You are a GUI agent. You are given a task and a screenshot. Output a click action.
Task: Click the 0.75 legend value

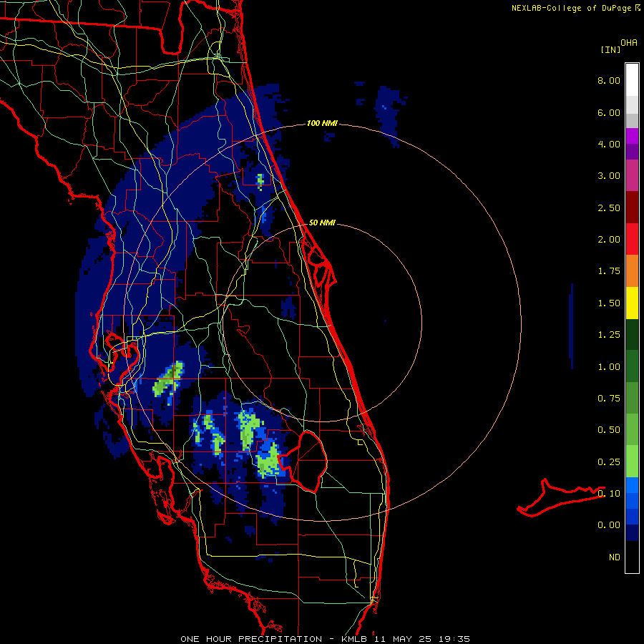(609, 399)
